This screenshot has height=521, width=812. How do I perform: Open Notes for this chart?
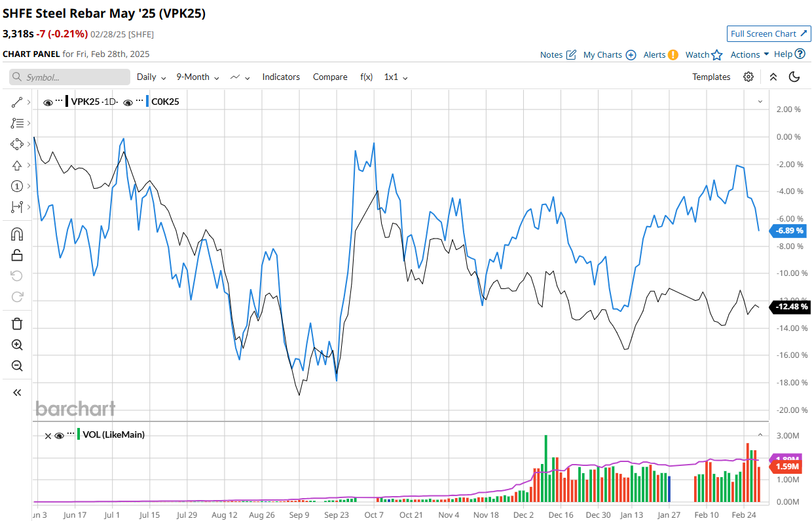[558, 55]
